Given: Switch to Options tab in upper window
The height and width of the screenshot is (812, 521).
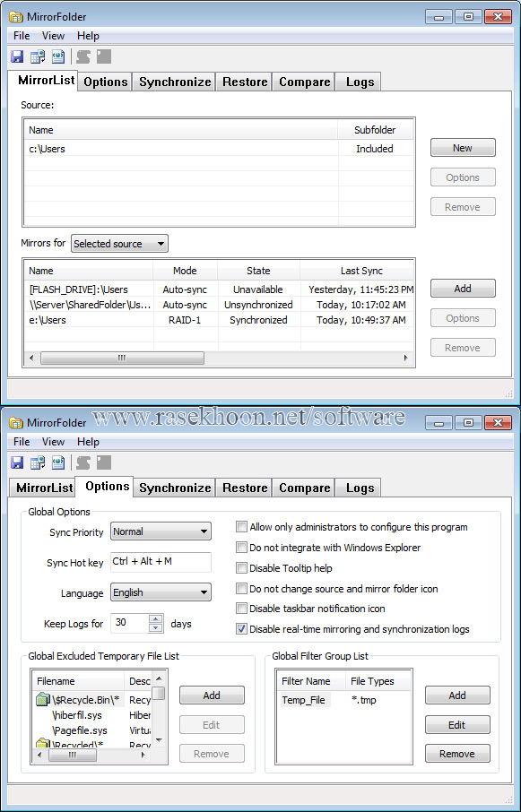Looking at the screenshot, I should tap(105, 82).
